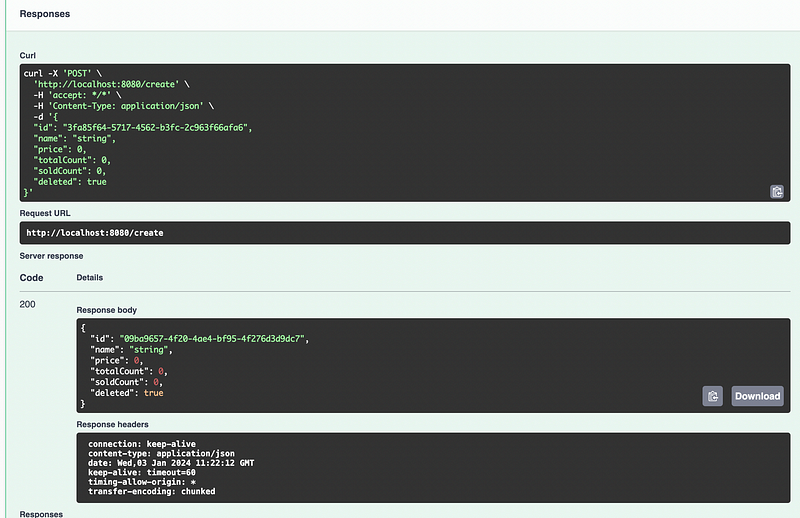The width and height of the screenshot is (800, 518).
Task: Click the Details column header
Action: [x=90, y=277]
